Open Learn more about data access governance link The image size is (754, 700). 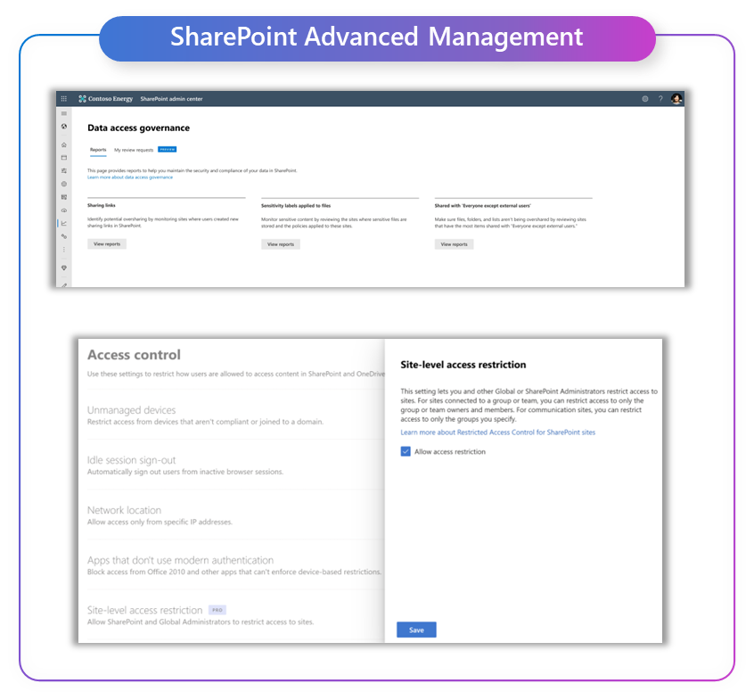click(x=130, y=177)
